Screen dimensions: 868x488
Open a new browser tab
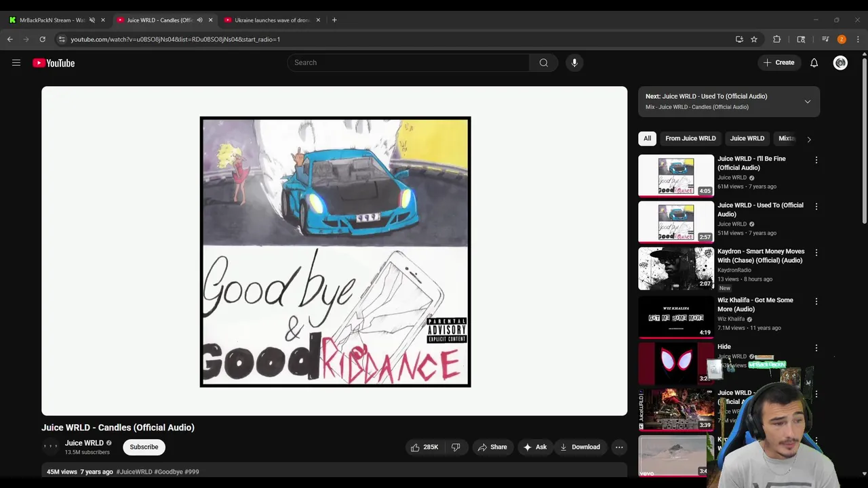334,20
